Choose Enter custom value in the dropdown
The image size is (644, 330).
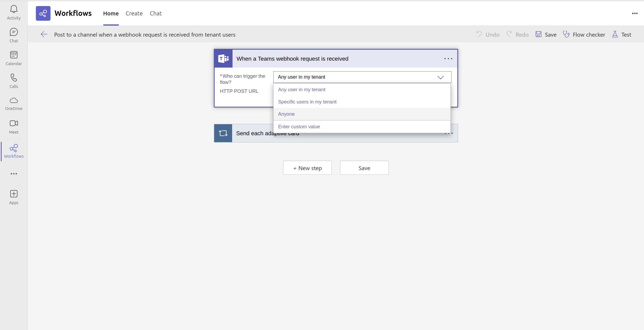click(299, 126)
